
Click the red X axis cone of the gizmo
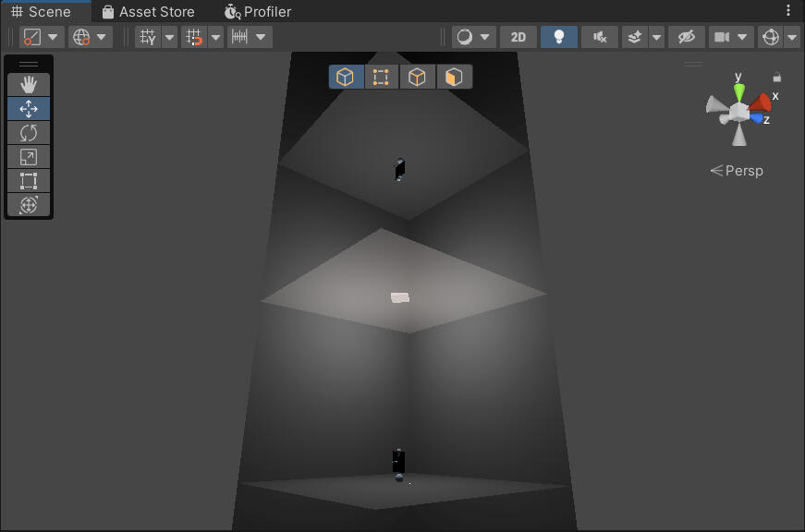coord(761,101)
